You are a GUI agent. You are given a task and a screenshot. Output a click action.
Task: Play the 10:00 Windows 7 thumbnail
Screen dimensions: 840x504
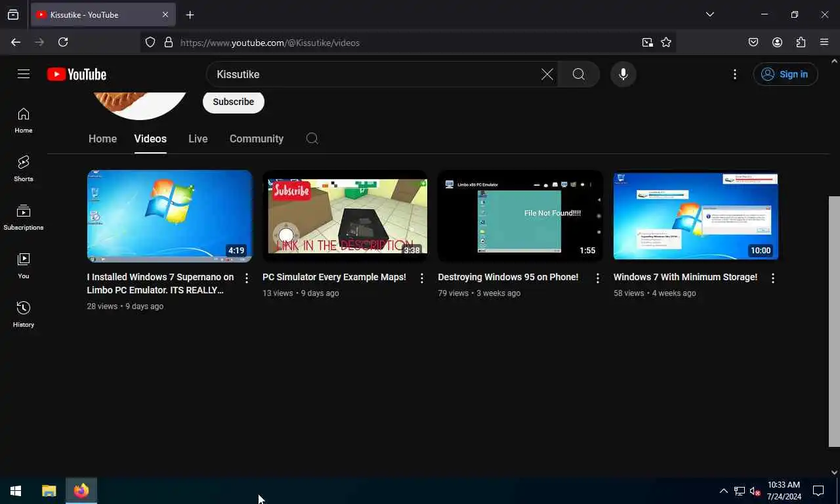[696, 216]
